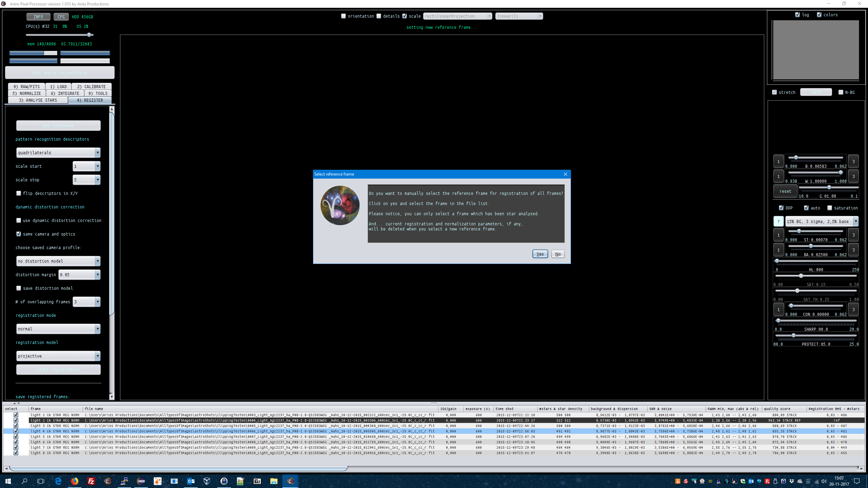Screen dimensions: 868x488
Task: Open the projective registration model dropdown
Action: 98,356
